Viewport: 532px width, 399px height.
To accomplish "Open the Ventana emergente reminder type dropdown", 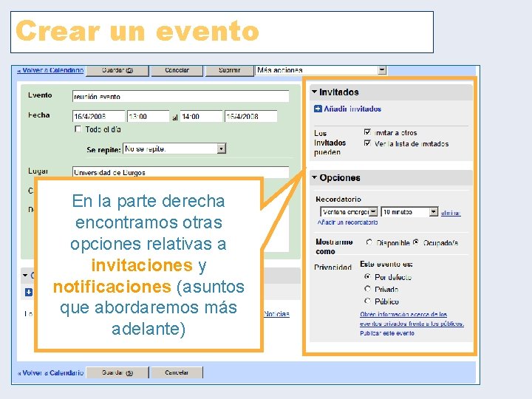I will 373,212.
